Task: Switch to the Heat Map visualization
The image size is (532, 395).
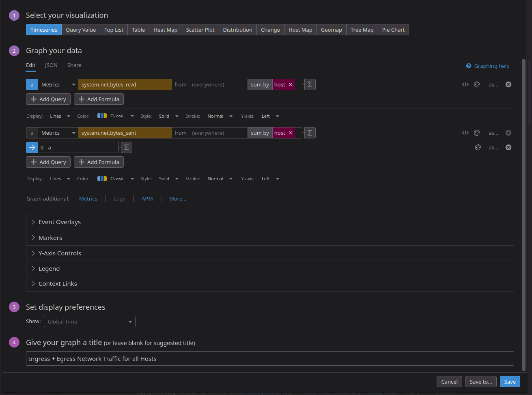Action: pos(165,29)
